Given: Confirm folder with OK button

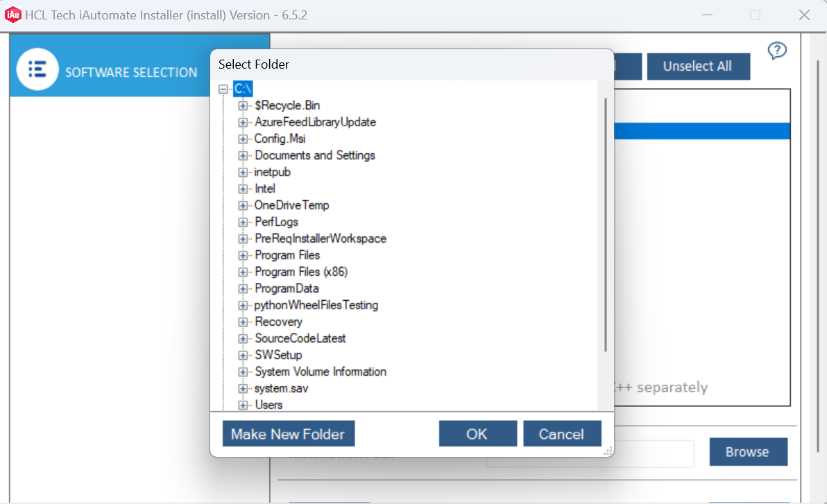Looking at the screenshot, I should [x=478, y=433].
